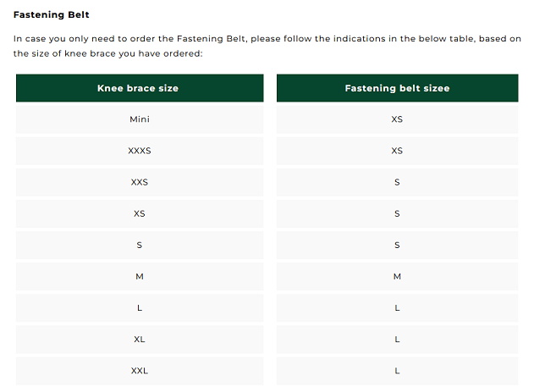Screen dimensions: 545x392
Task: Click the Fastening belt sizee column header
Action: tap(397, 88)
